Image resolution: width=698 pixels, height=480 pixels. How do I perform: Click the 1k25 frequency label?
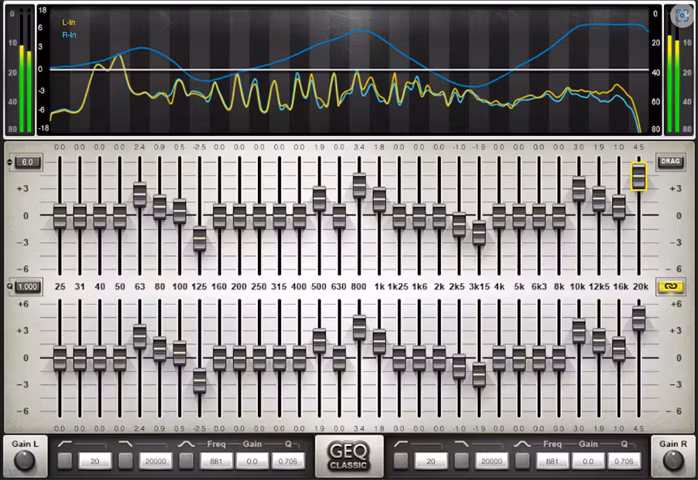(x=398, y=287)
